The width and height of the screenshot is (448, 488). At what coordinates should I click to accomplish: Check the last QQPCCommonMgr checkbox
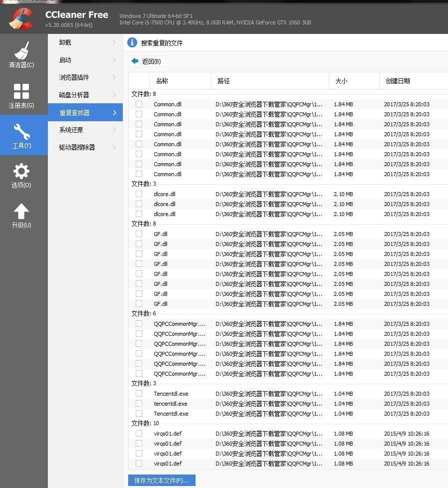coord(139,373)
